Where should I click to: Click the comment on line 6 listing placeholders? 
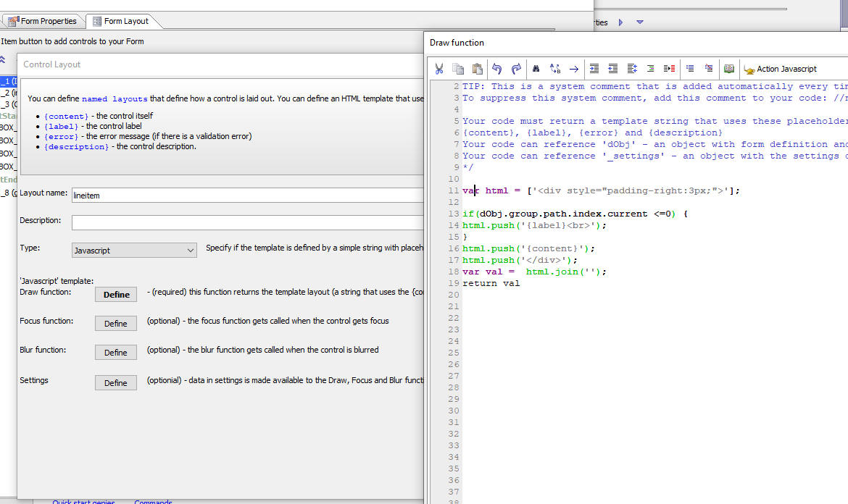pyautogui.click(x=592, y=133)
